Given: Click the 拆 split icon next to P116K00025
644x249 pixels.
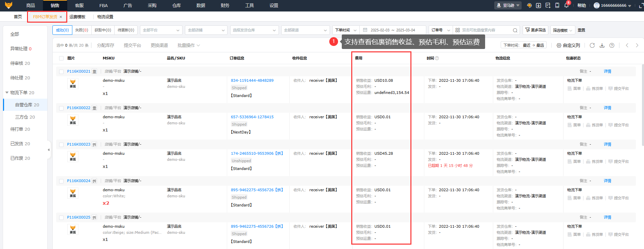Looking at the screenshot, I should [x=94, y=217].
